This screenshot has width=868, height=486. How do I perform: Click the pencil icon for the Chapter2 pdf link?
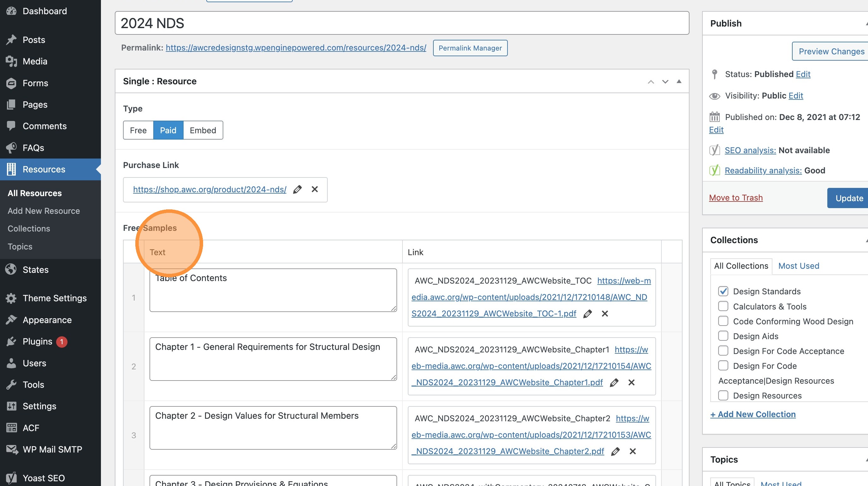coord(615,451)
